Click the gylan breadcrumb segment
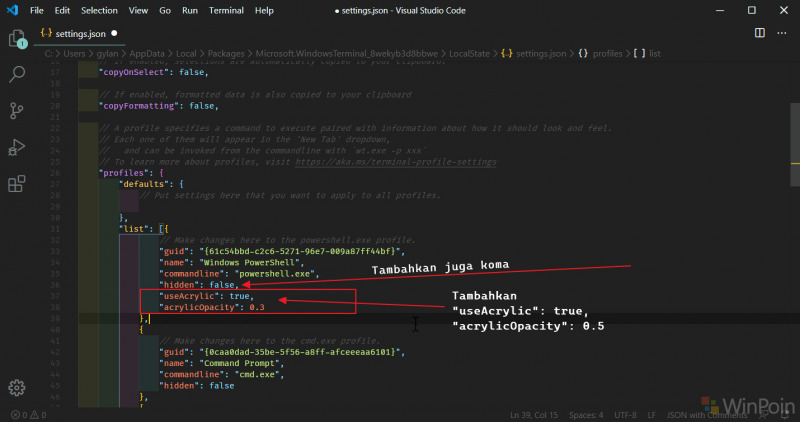Image resolution: width=800 pixels, height=422 pixels. [107, 54]
